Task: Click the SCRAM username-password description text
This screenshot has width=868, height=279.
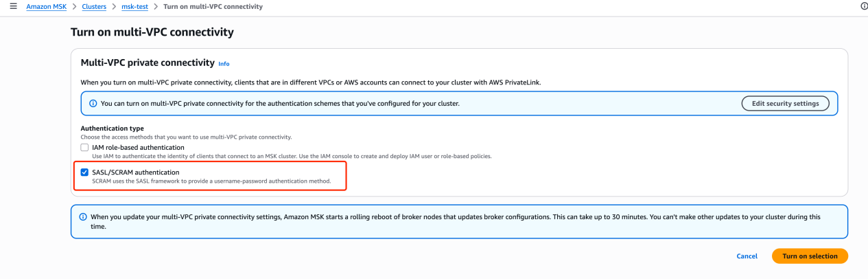Action: click(x=211, y=181)
